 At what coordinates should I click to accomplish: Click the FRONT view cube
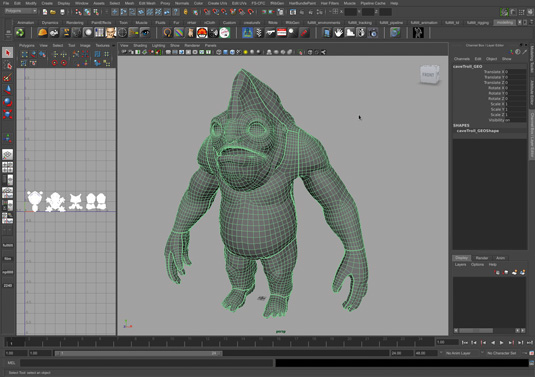pyautogui.click(x=429, y=75)
